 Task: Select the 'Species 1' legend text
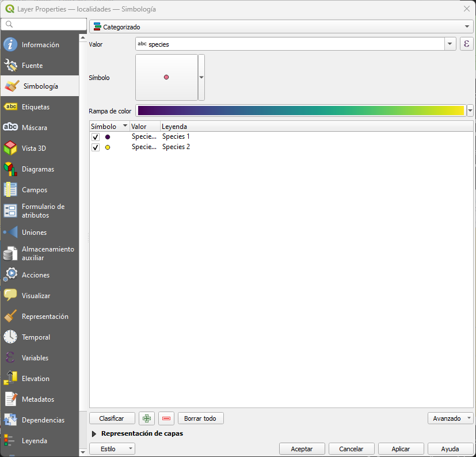coord(176,136)
